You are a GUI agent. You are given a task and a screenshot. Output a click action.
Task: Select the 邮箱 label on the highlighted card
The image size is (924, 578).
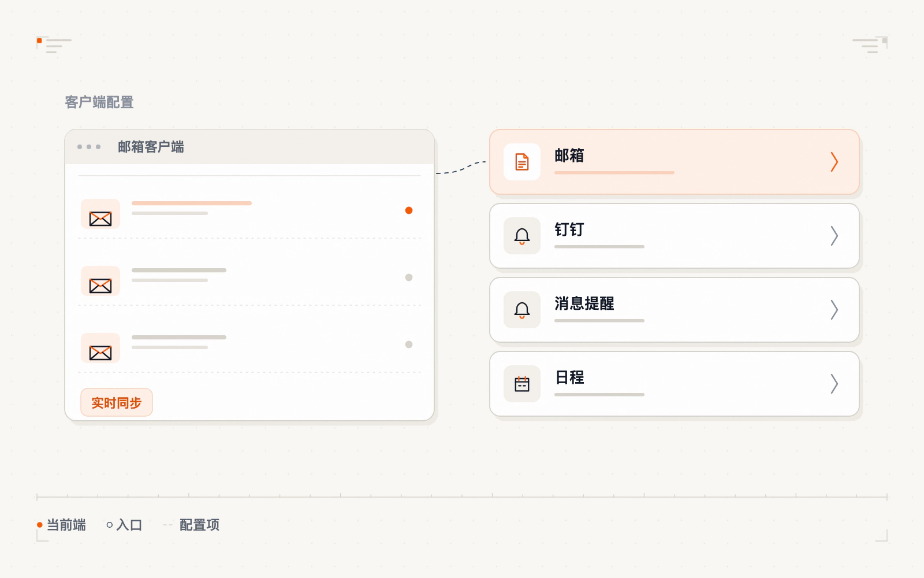[569, 155]
